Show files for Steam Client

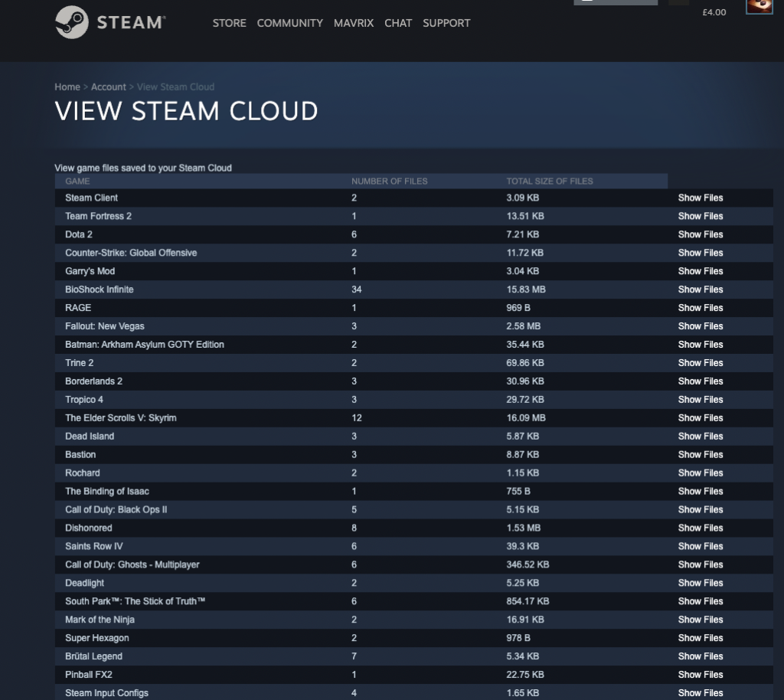coord(701,198)
